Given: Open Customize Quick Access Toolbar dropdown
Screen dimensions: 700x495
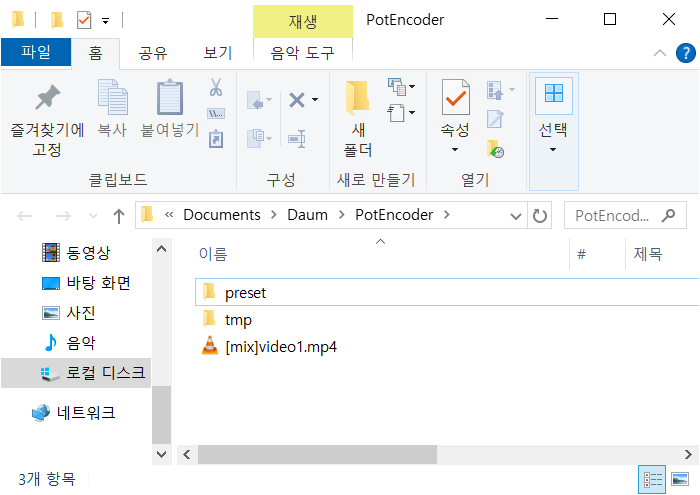Looking at the screenshot, I should [x=106, y=21].
